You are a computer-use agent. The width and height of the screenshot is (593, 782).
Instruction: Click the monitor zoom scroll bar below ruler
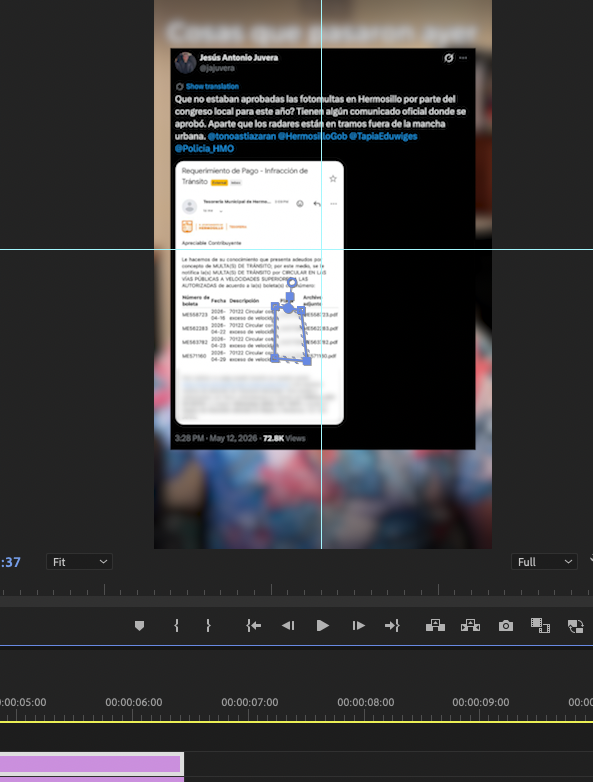pos(296,601)
